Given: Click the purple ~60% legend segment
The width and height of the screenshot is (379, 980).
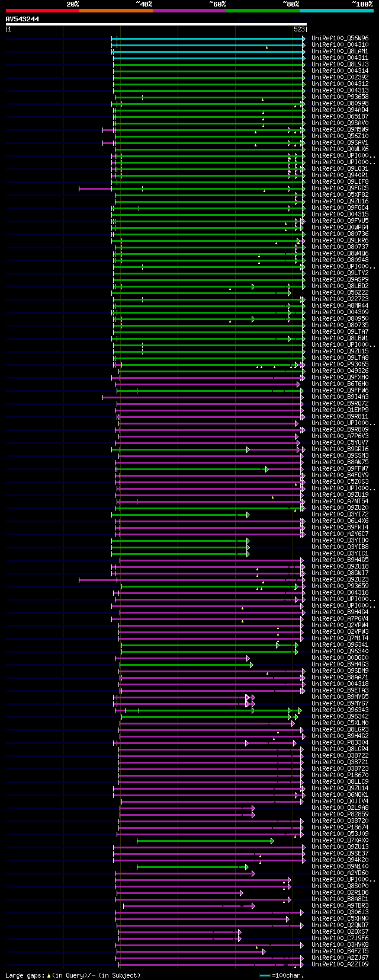Looking at the screenshot, I should pyautogui.click(x=189, y=11).
